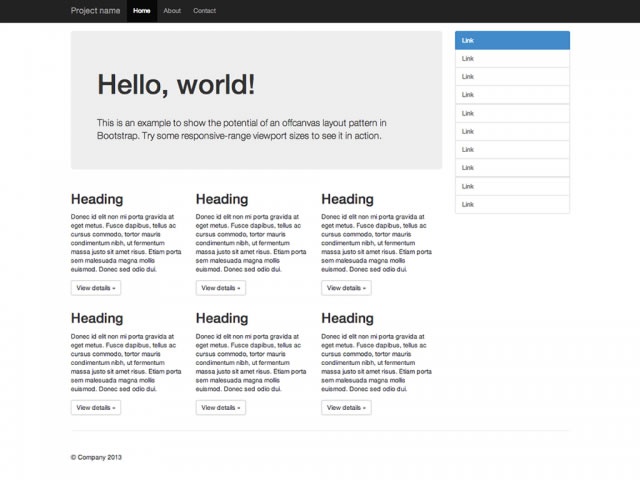Click View details under top-left Heading
Image resolution: width=640 pixels, height=480 pixels.
(96, 288)
